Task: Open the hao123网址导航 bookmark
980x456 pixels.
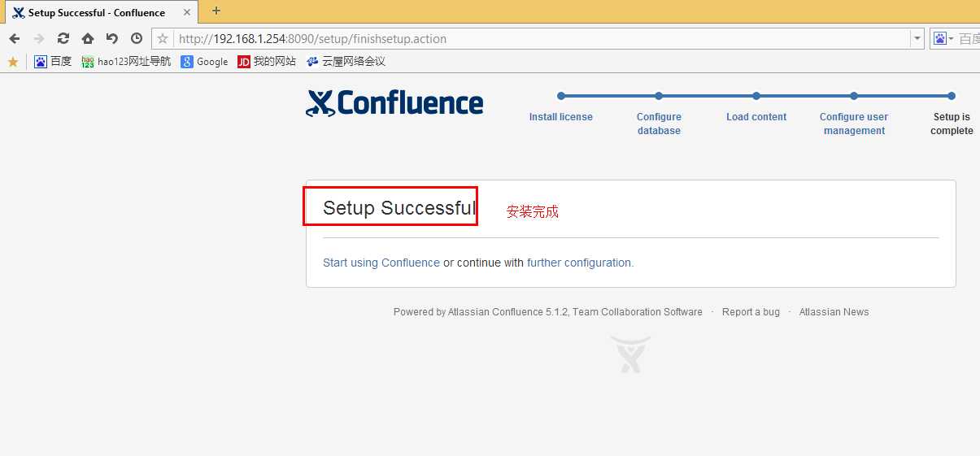Action: [x=126, y=61]
